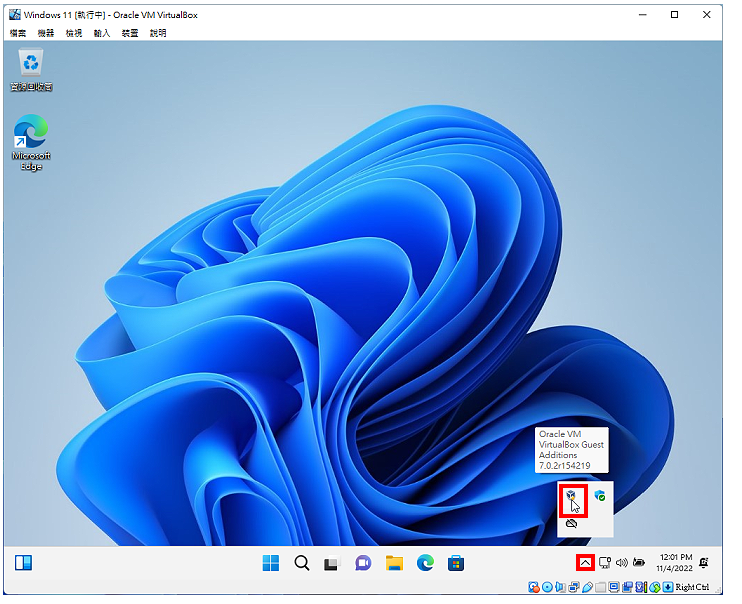Click the audio status icon in VirtualBox bar
The image size is (742, 604).
560,587
